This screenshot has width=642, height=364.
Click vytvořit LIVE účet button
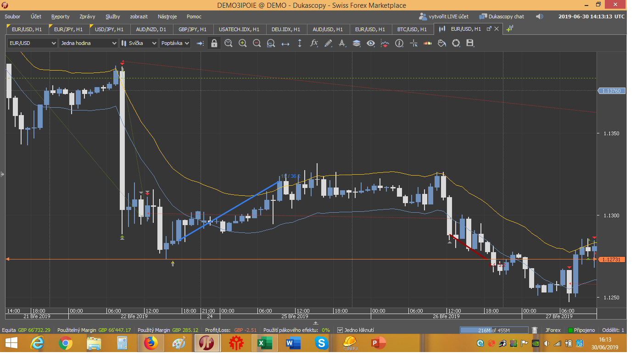point(444,17)
